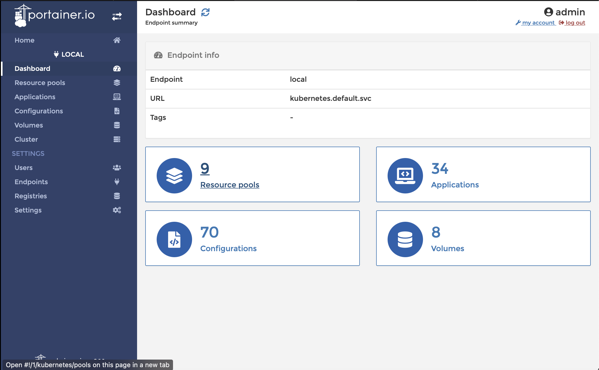
Task: Open the Settings menu item
Action: click(x=28, y=210)
